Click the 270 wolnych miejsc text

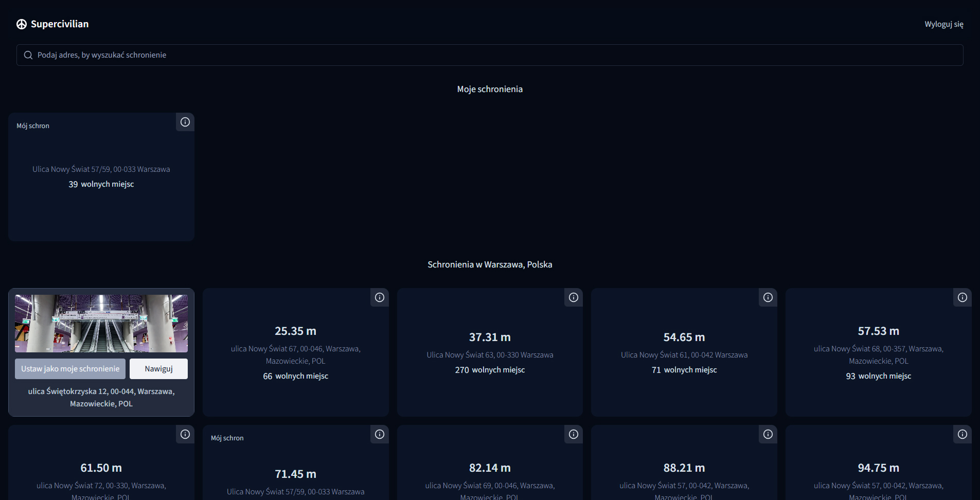pos(490,370)
